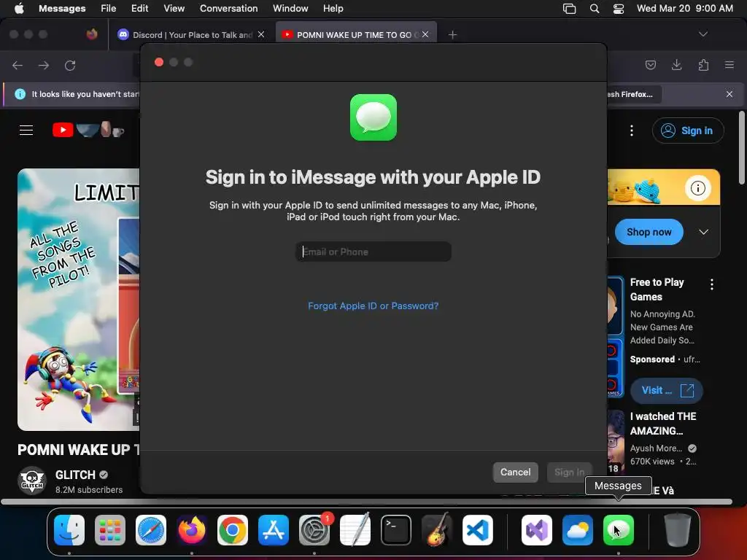Open the purple Visual Studio dock icon

[x=537, y=530]
